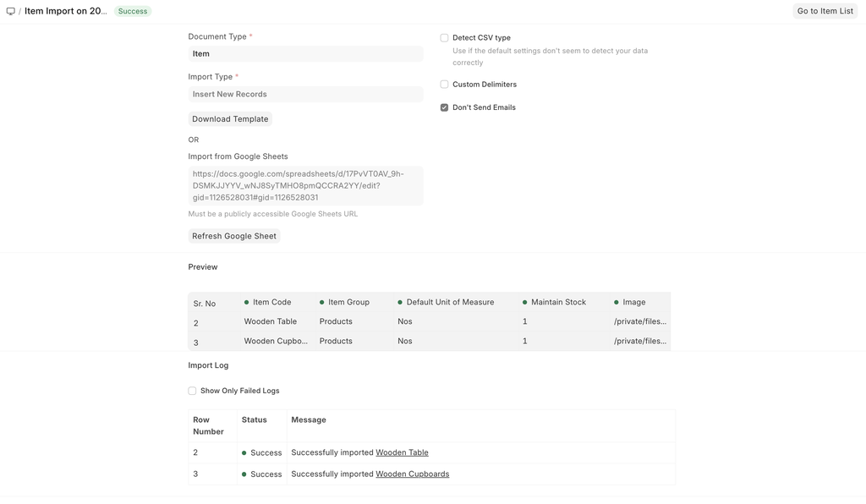Click the Google Sheets URL field
Image resolution: width=866 pixels, height=504 pixels.
[x=305, y=185]
